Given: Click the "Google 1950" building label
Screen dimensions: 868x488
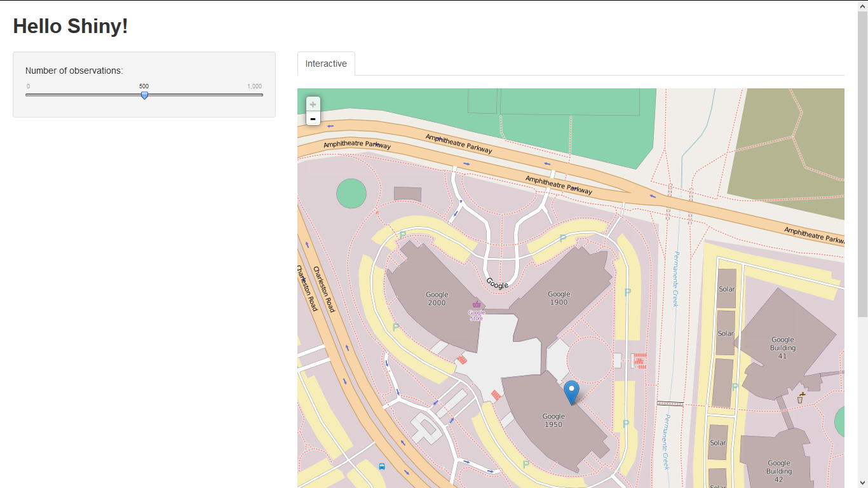Looking at the screenshot, I should 553,421.
